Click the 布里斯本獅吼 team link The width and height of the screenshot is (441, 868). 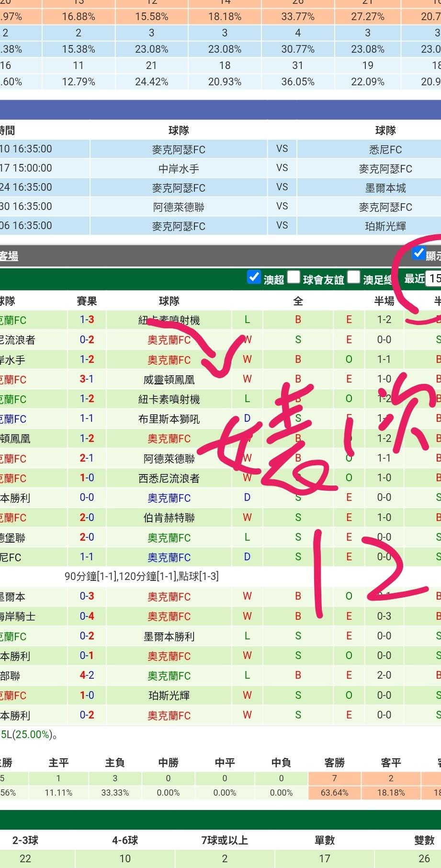pyautogui.click(x=169, y=419)
